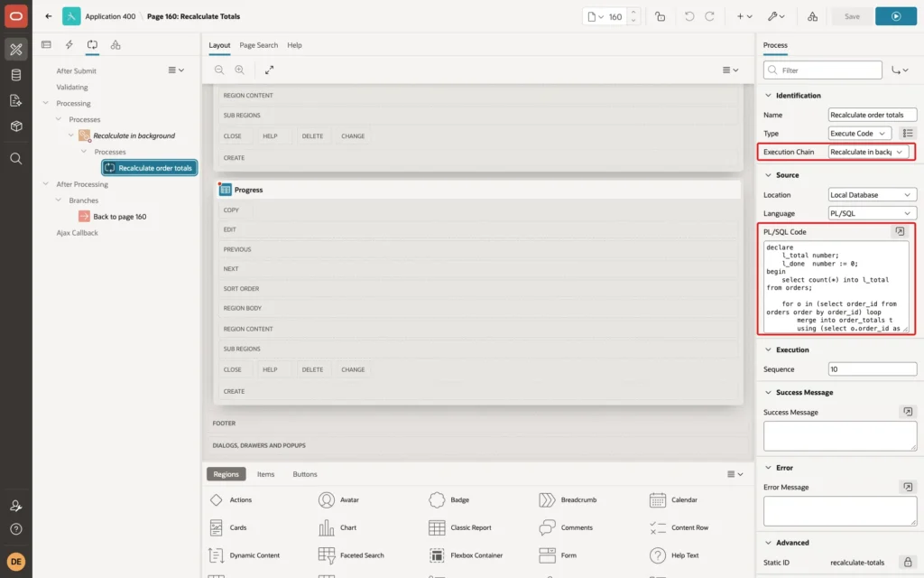Open the Page Search tab
The height and width of the screenshot is (578, 924).
(259, 45)
